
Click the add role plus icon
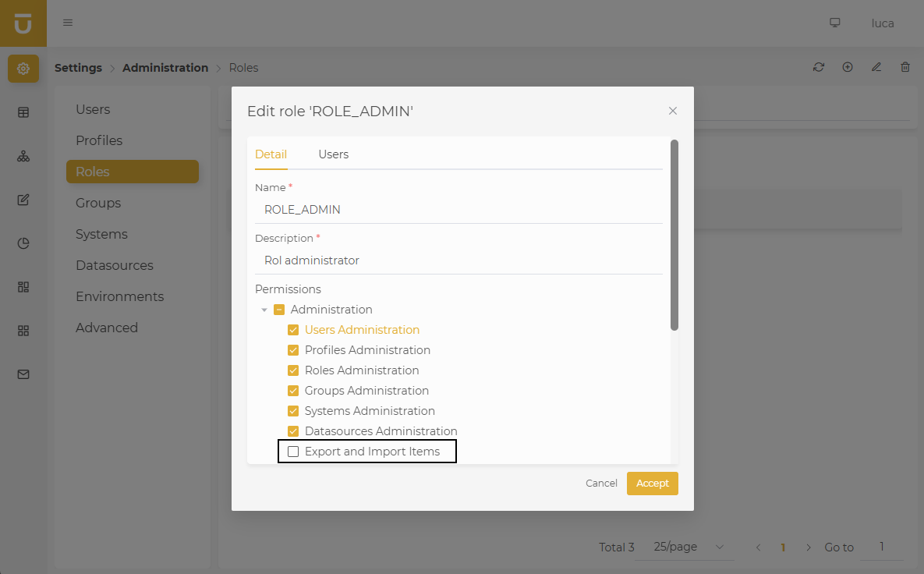coord(848,67)
